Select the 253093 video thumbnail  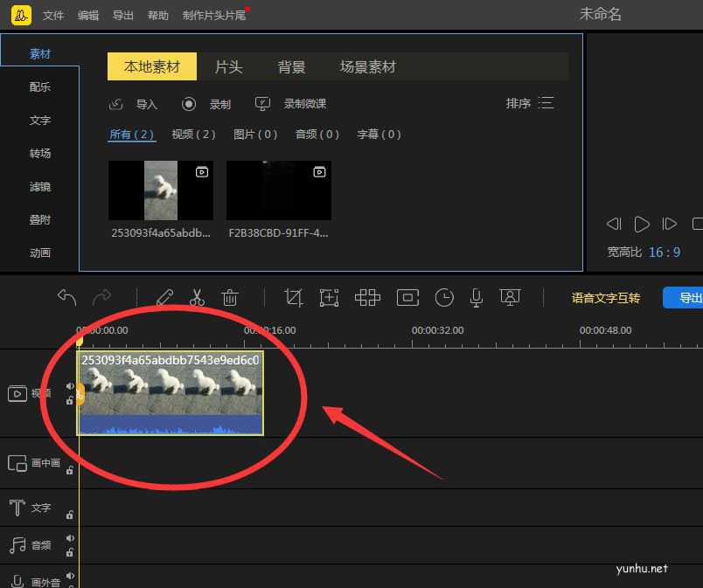click(x=161, y=190)
